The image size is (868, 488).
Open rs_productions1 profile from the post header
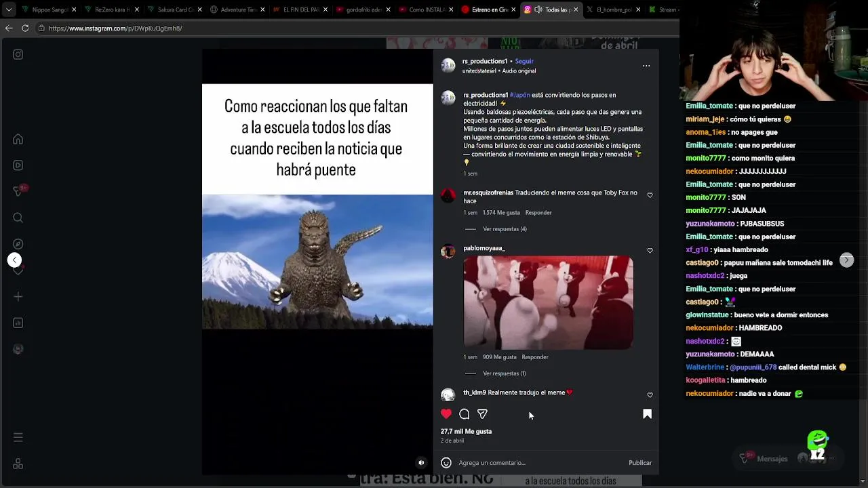pyautogui.click(x=485, y=61)
